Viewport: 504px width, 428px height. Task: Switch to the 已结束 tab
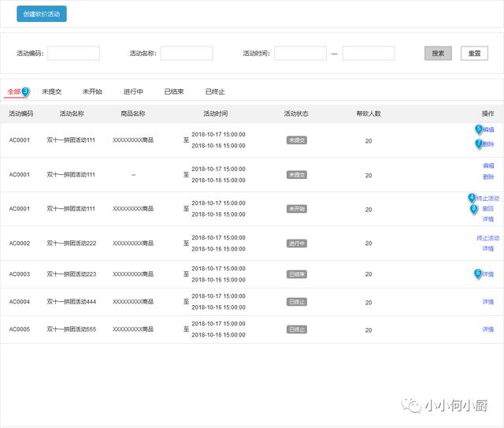coord(174,91)
